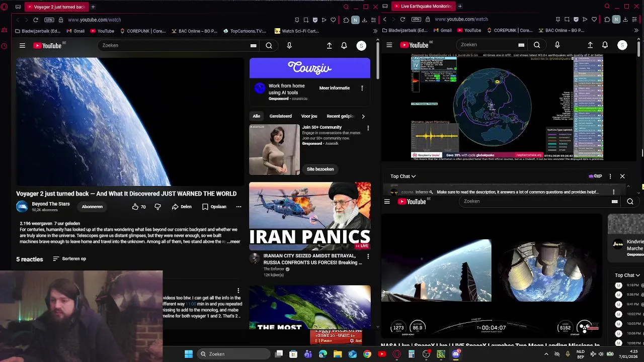Open downloads in the left browser toolbar
The image size is (644, 362).
click(x=364, y=20)
